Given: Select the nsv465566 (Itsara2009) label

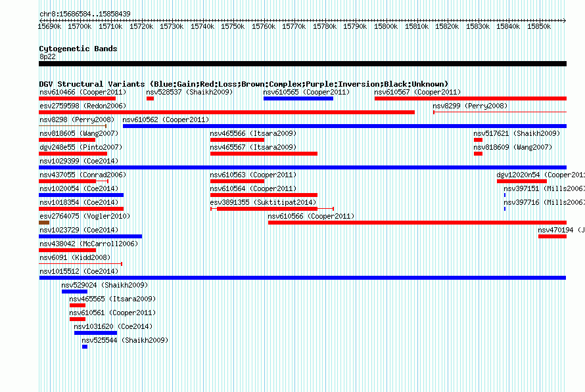Looking at the screenshot, I should point(253,133).
